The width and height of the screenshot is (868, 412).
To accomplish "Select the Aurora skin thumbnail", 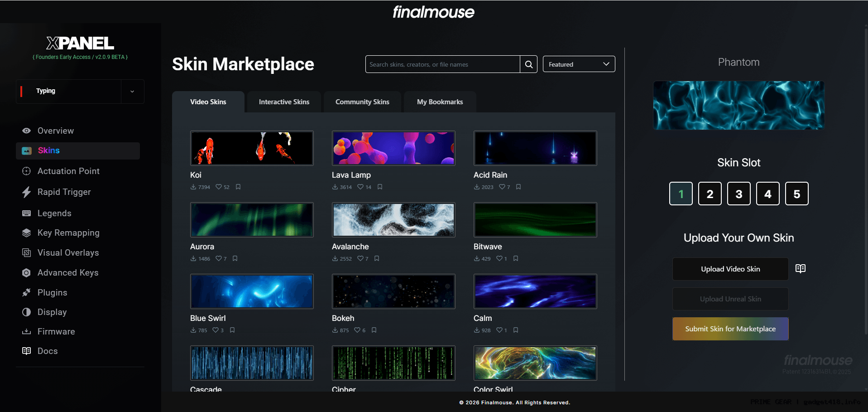I will tap(252, 220).
